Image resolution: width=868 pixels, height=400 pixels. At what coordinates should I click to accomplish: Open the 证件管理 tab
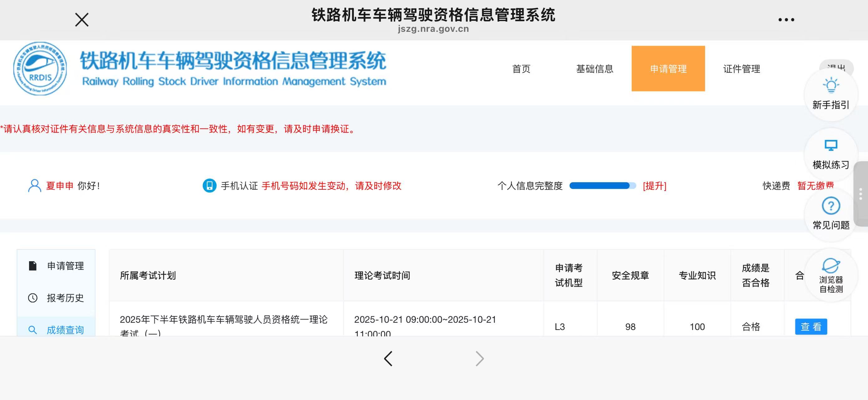pyautogui.click(x=741, y=69)
